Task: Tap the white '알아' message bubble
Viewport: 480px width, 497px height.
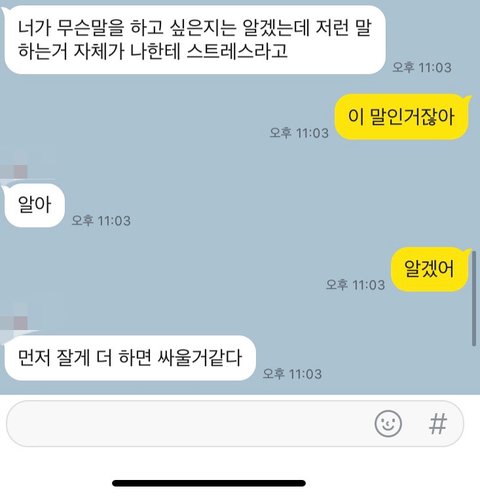Action: 34,205
